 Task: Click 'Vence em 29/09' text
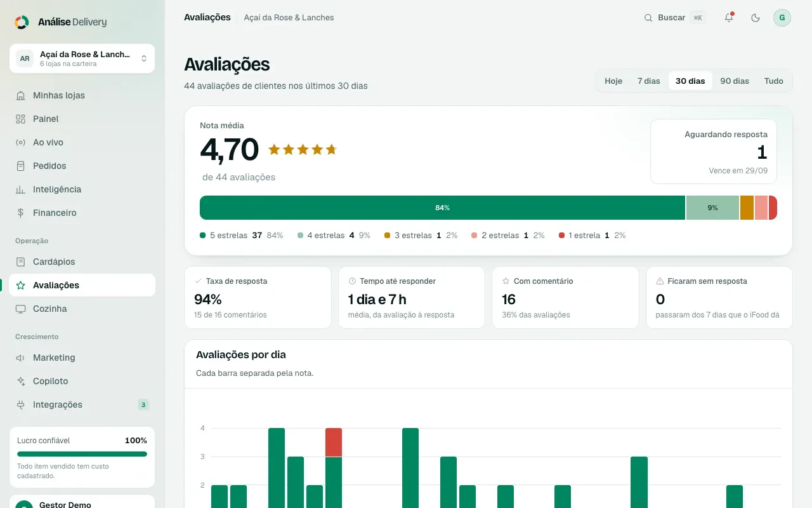[x=738, y=171]
